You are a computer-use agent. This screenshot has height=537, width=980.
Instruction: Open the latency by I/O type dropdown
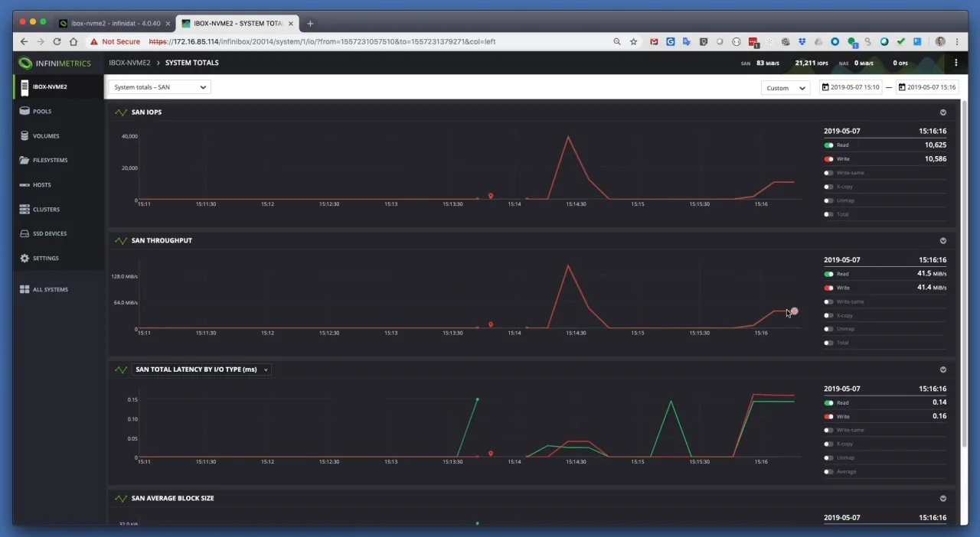201,369
